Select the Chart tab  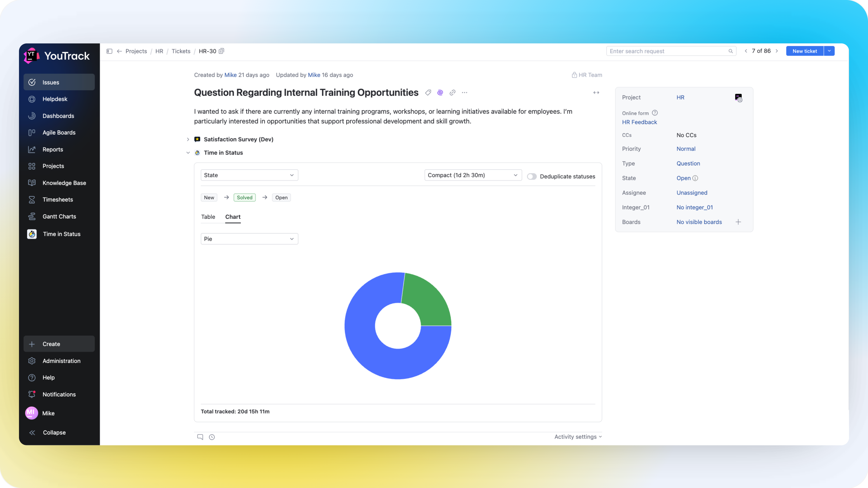(x=233, y=217)
